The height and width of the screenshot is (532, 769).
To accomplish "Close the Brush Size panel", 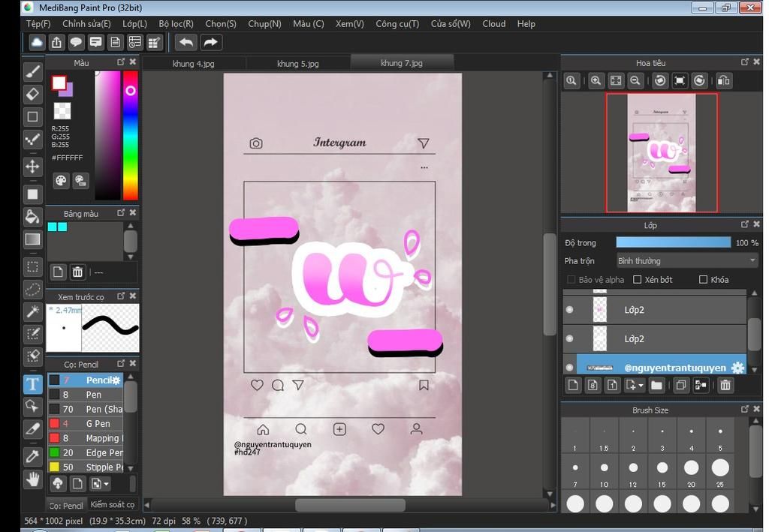I will click(x=756, y=409).
